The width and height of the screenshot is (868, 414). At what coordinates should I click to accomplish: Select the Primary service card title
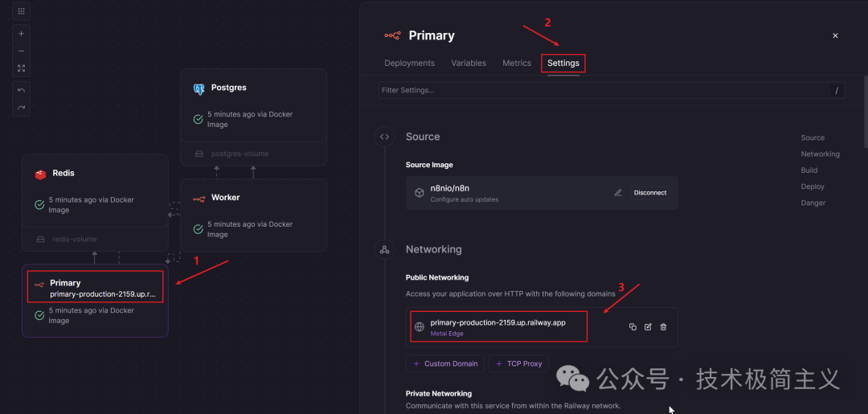pos(65,283)
